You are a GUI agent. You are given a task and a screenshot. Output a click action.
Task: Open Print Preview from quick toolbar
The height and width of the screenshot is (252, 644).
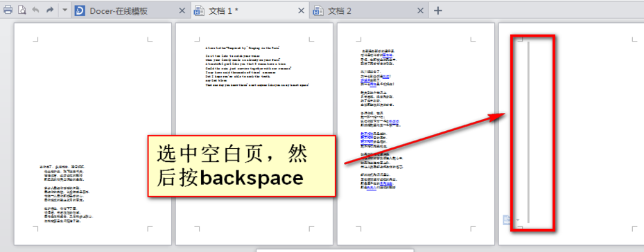(x=21, y=10)
